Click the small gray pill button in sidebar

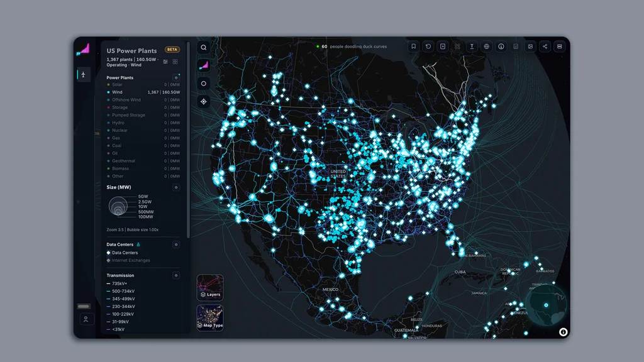click(x=84, y=306)
